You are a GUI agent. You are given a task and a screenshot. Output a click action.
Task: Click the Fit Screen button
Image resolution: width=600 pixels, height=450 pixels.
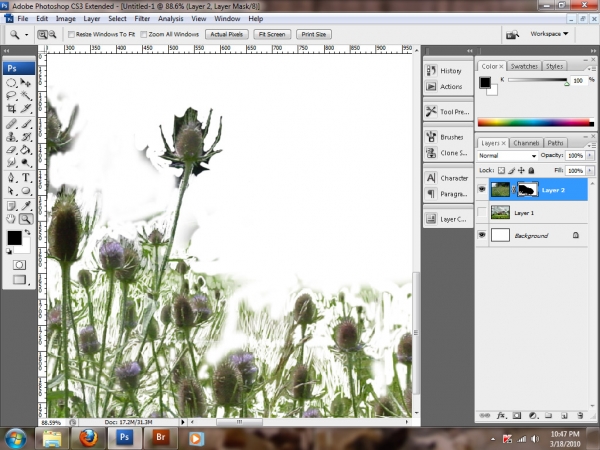coord(272,34)
